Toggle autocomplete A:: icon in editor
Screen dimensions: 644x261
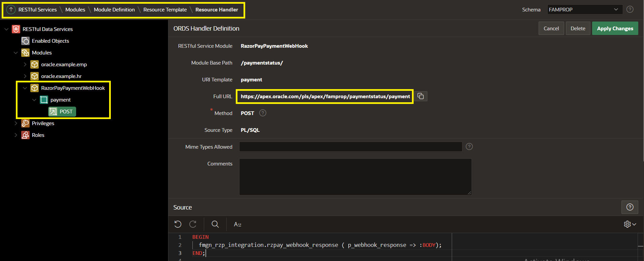(237, 224)
